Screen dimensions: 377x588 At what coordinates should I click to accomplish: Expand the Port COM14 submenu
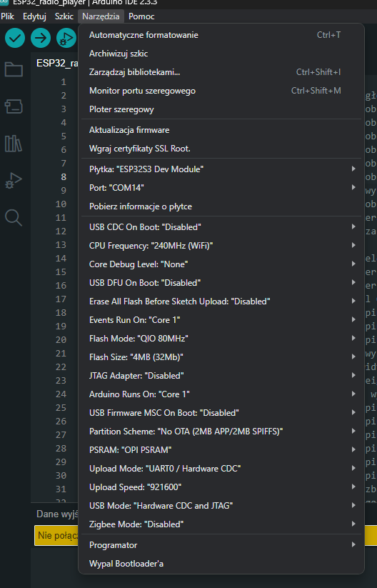(221, 187)
